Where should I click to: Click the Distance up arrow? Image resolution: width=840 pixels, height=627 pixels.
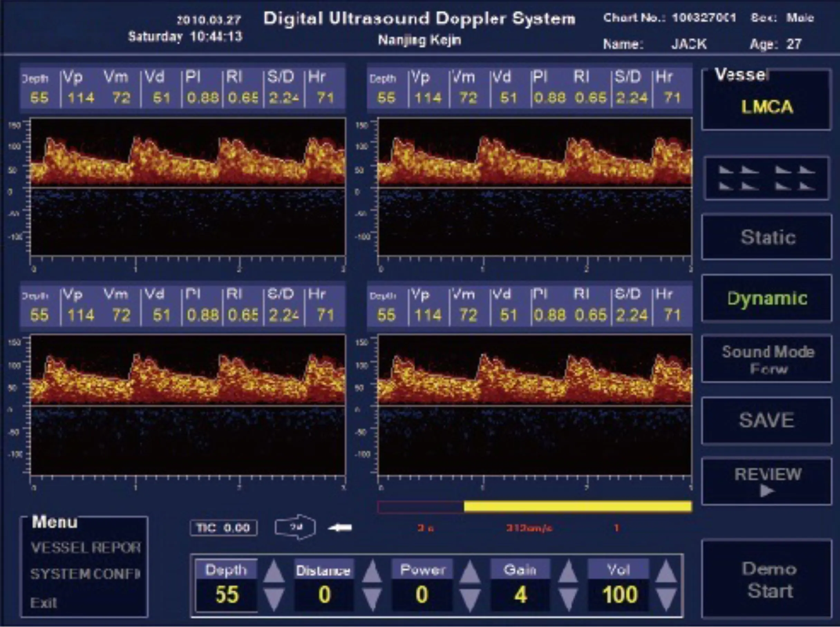pos(371,572)
